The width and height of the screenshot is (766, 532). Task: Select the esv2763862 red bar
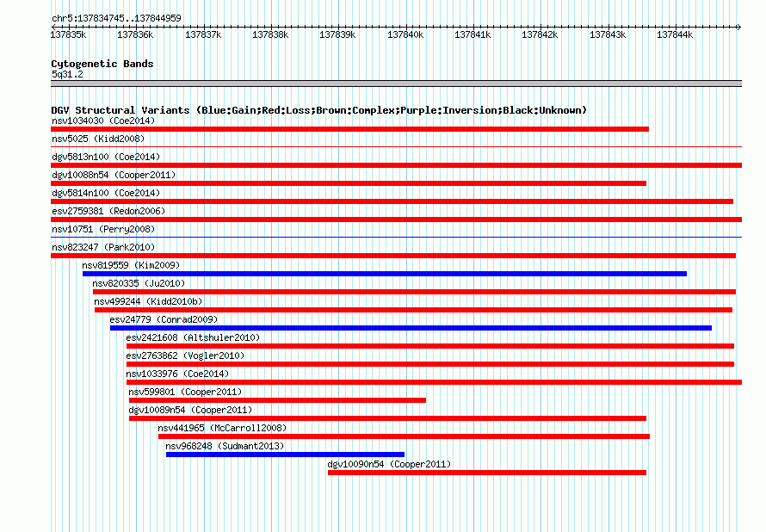coord(430,364)
